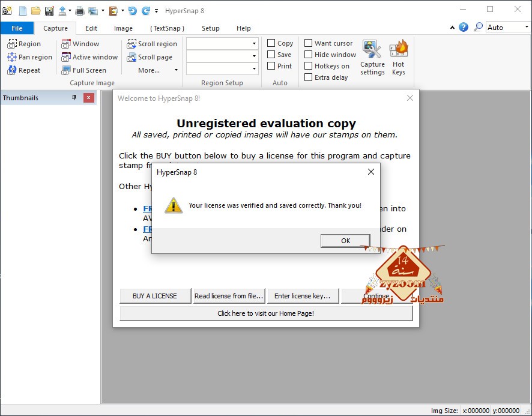This screenshot has width=532, height=416.
Task: Switch to the Help tab
Action: coord(244,28)
